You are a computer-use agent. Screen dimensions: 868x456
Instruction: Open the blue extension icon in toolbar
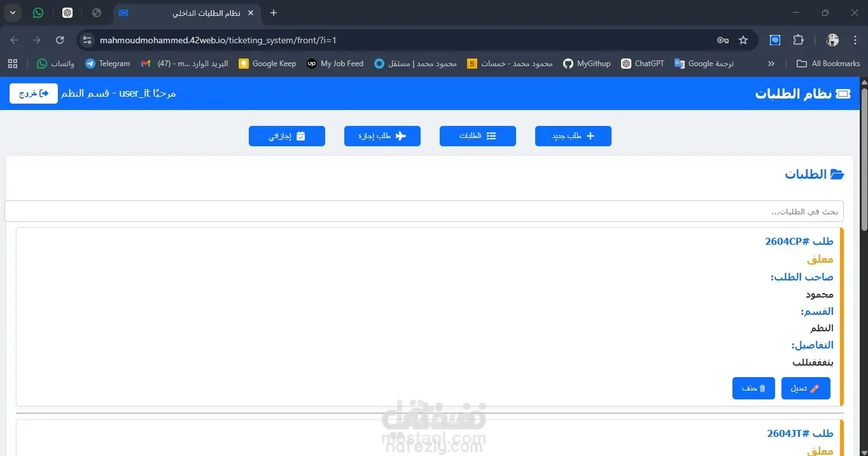775,40
